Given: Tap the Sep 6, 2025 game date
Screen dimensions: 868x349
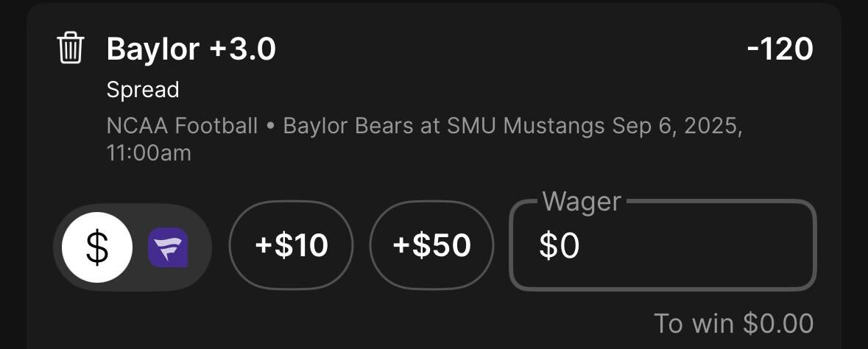Looking at the screenshot, I should (677, 127).
